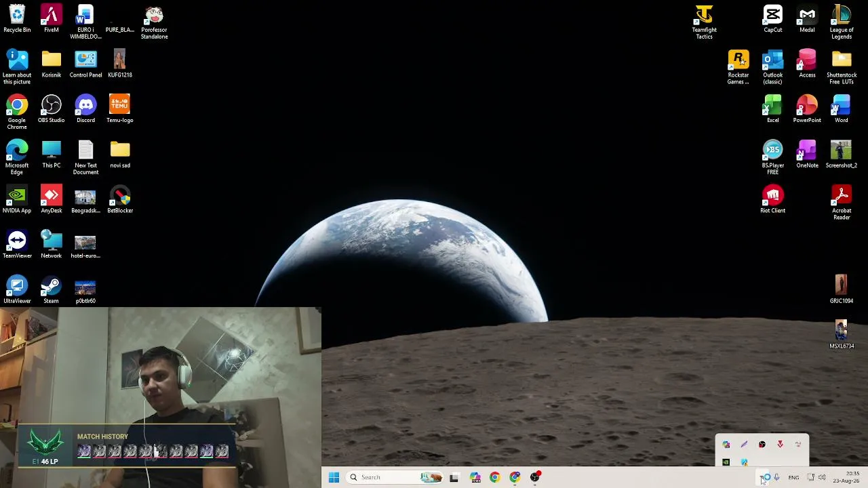This screenshot has height=488, width=868.
Task: Open the Control Panel shortcut
Action: (x=85, y=64)
